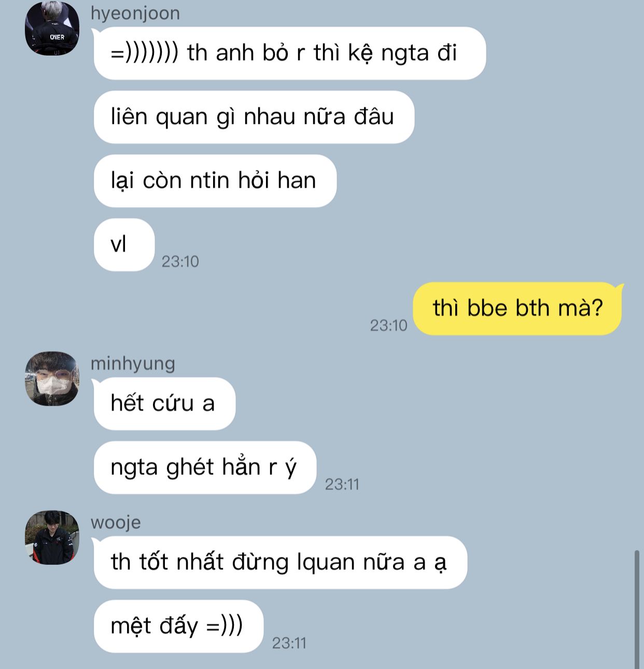Viewport: 644px width, 669px height.
Task: Tap the 23:11 timestamp beside "mệt đấy"
Action: (x=289, y=643)
